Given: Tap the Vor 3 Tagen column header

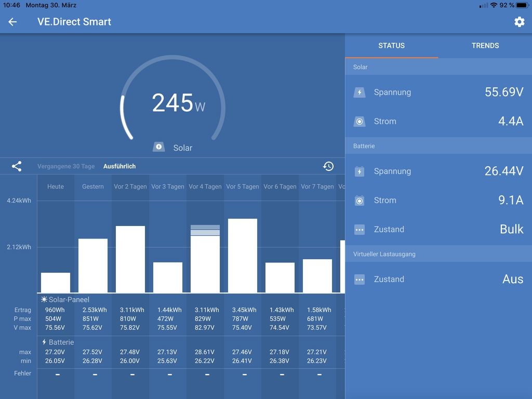Looking at the screenshot, I should [x=168, y=187].
